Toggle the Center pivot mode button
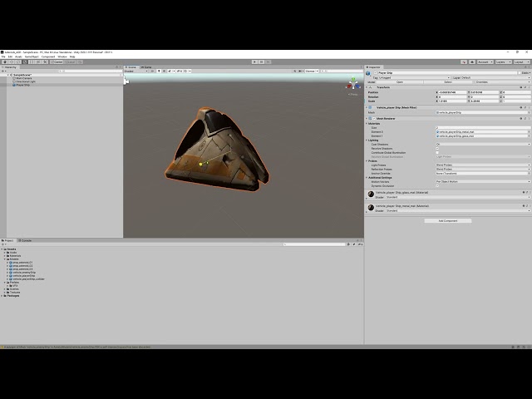This screenshot has height=399, width=532. click(x=57, y=62)
